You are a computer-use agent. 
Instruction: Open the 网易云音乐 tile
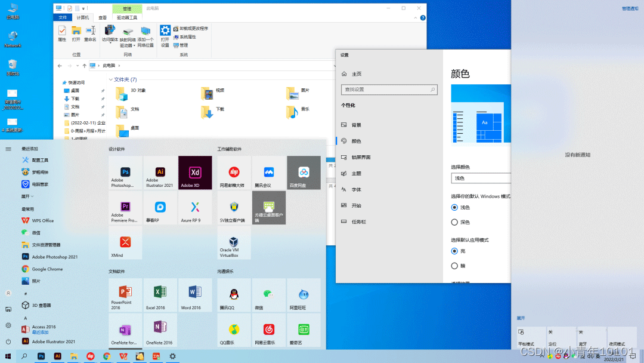(268, 330)
